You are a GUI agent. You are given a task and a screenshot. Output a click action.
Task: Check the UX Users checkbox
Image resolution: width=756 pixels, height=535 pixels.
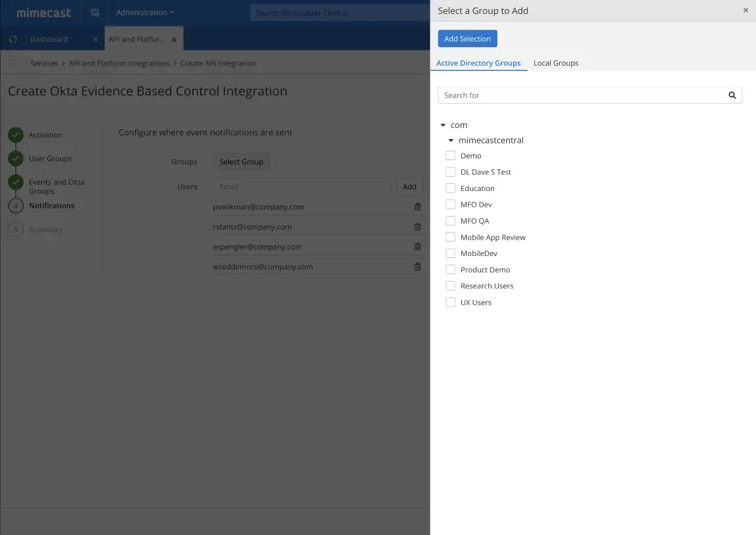pyautogui.click(x=450, y=303)
